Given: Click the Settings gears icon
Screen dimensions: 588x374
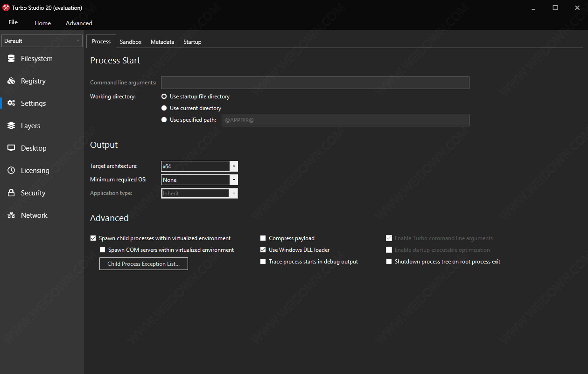Looking at the screenshot, I should pyautogui.click(x=11, y=104).
